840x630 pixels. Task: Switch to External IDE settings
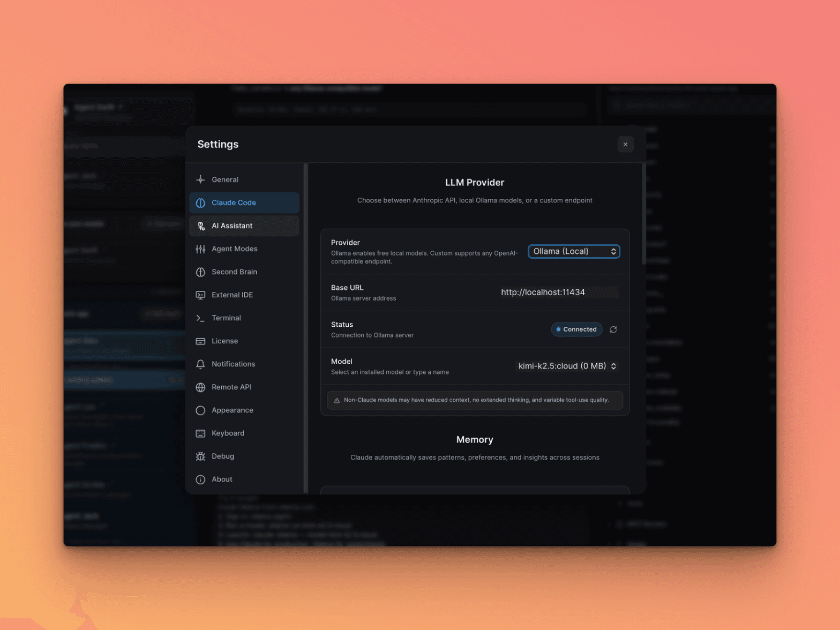(x=244, y=295)
